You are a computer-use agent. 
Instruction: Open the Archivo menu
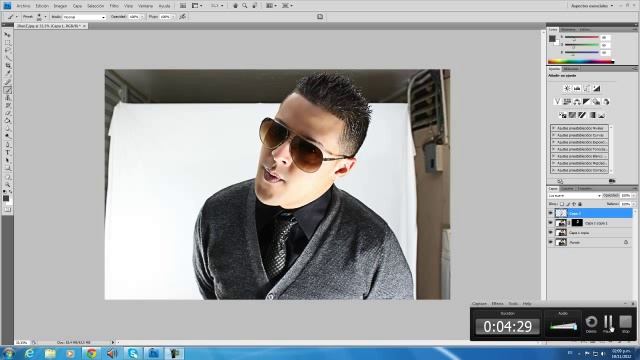click(x=23, y=6)
